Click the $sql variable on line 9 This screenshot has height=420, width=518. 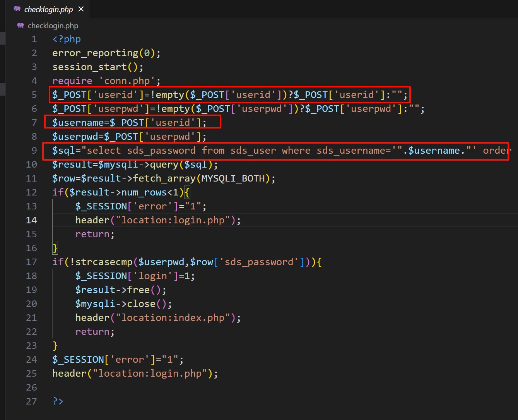tap(64, 151)
